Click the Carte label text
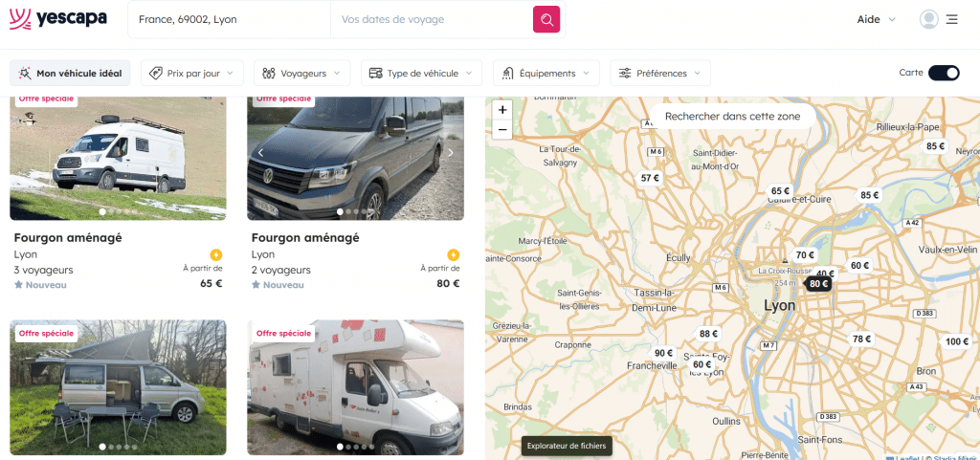The height and width of the screenshot is (460, 980). tap(911, 73)
